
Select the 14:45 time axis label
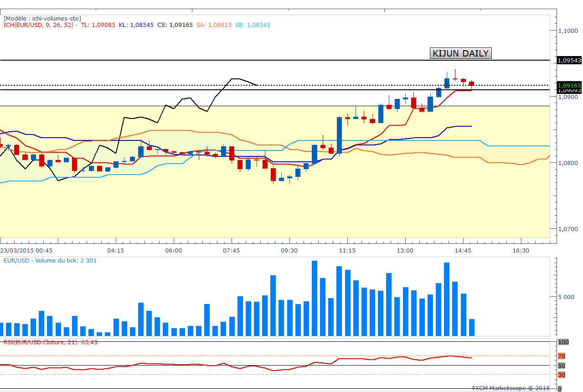(x=463, y=251)
